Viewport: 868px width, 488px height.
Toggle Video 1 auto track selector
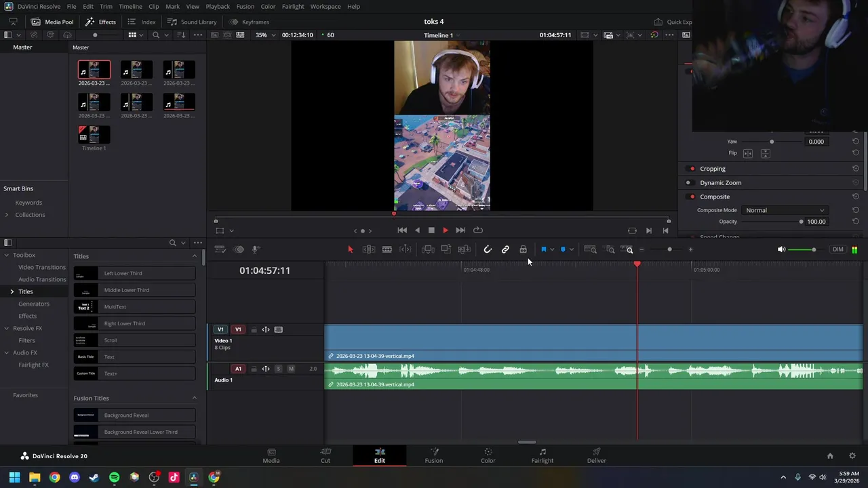[266, 329]
